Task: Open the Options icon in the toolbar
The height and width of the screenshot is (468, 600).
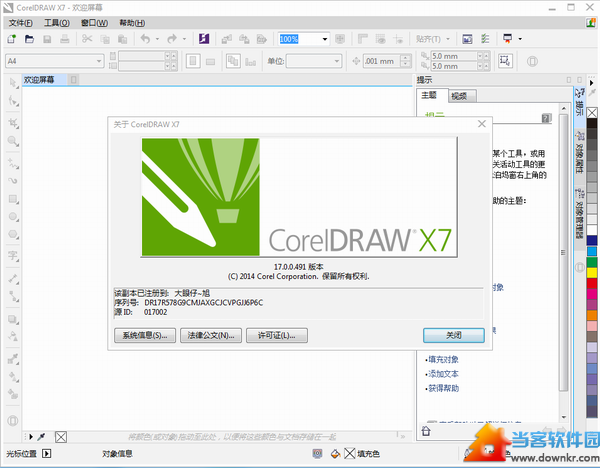Action: [x=485, y=39]
